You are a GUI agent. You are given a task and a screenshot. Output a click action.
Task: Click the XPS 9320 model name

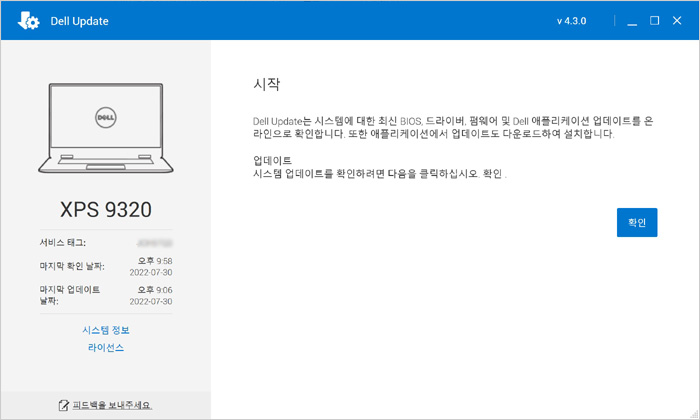pyautogui.click(x=106, y=209)
